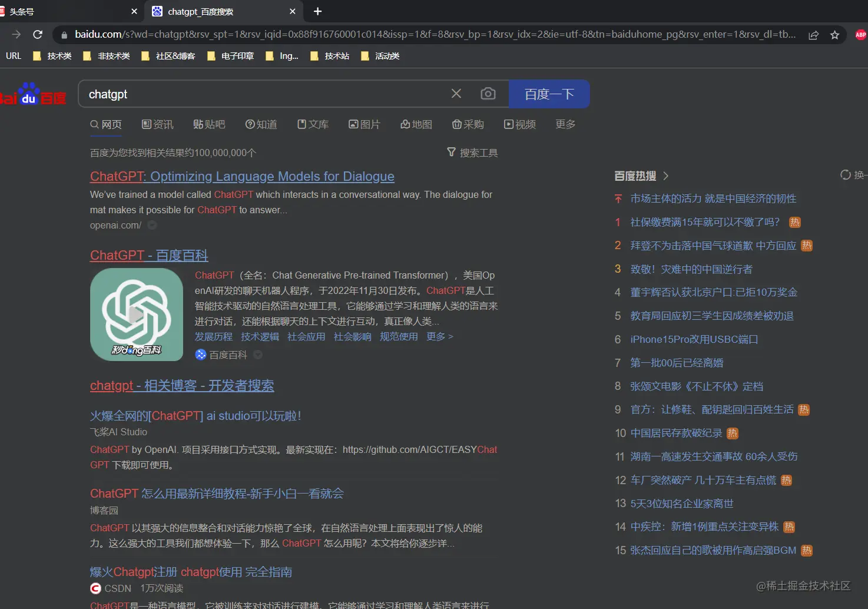Switch to the 地图 tab

(416, 124)
